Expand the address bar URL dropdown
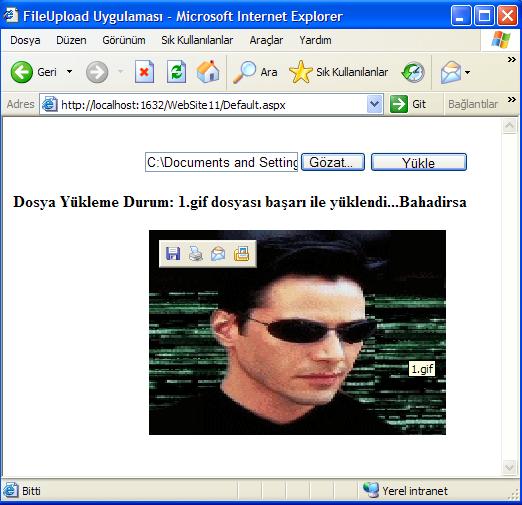Image resolution: width=522 pixels, height=505 pixels. point(374,104)
